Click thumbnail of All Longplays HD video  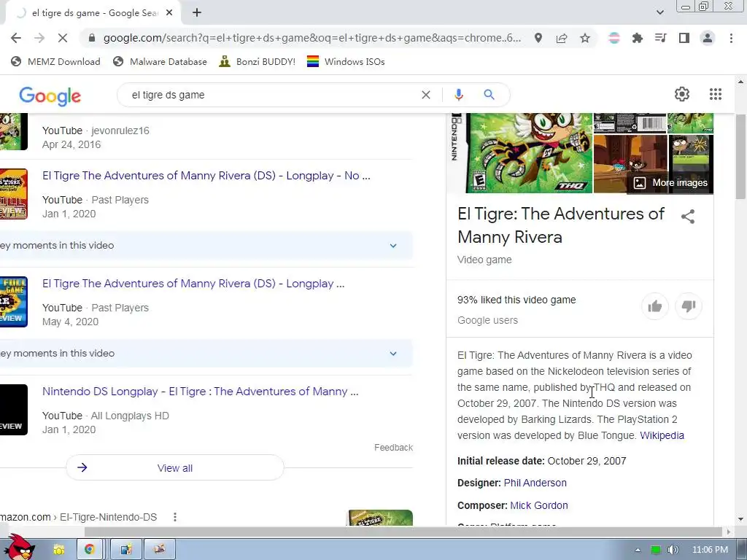point(13,410)
